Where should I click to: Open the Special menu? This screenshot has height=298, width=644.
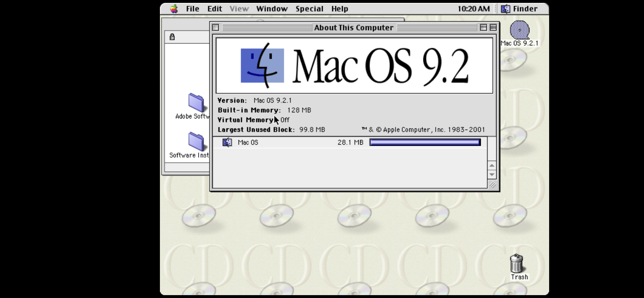click(309, 9)
